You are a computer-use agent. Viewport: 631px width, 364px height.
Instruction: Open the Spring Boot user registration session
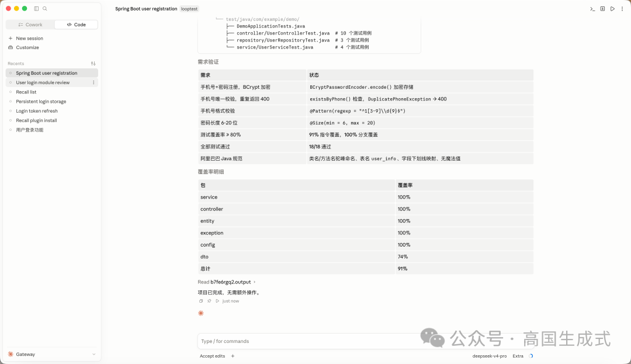tap(51, 73)
